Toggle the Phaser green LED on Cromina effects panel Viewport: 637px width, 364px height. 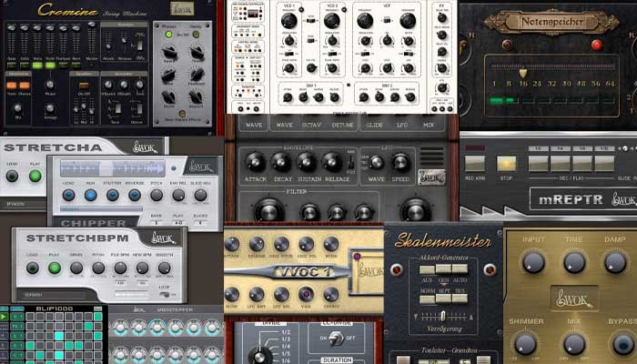click(x=168, y=35)
